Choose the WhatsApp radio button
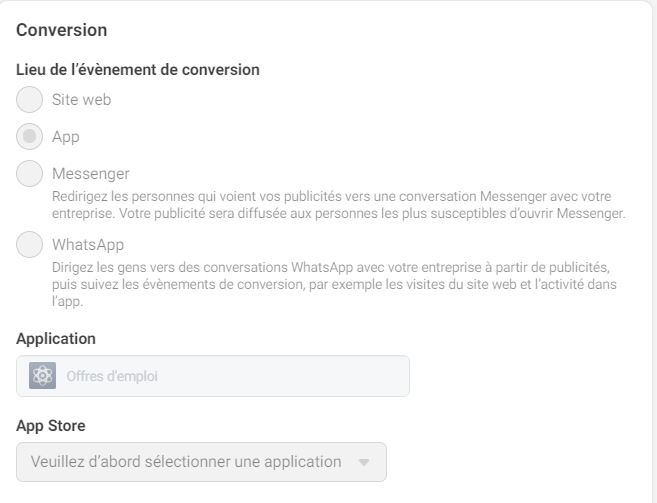The height and width of the screenshot is (503, 657). coord(29,244)
